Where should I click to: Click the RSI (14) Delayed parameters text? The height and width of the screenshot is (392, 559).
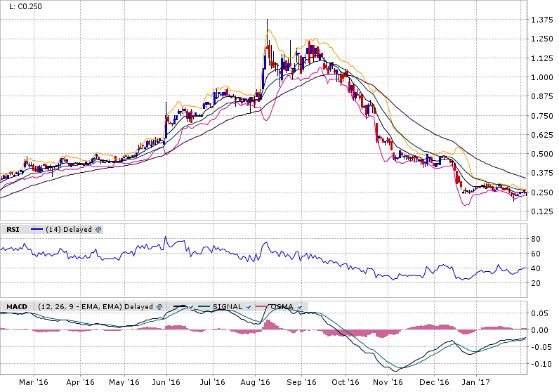coord(69,229)
